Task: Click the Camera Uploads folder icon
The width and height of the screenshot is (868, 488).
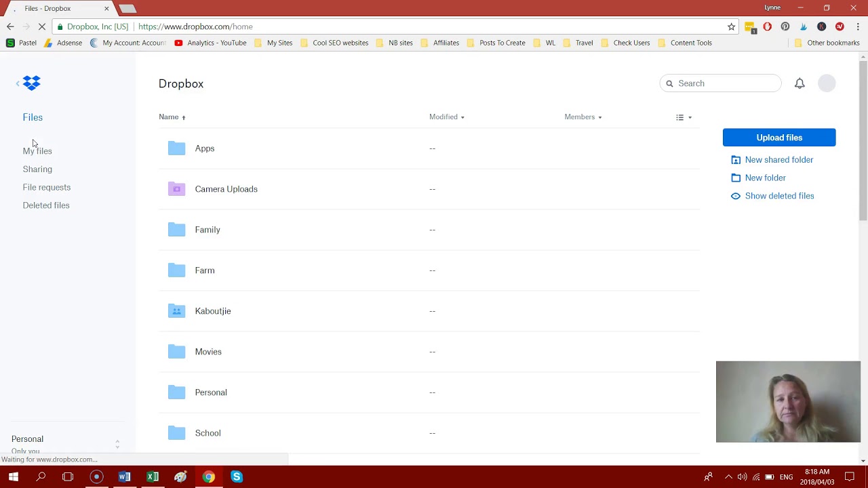Action: tap(176, 189)
